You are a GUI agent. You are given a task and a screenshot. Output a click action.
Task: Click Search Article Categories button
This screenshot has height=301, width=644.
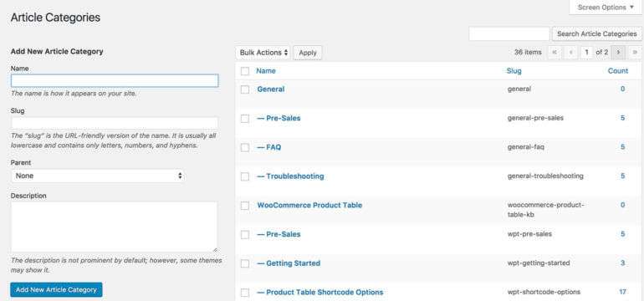coord(597,34)
